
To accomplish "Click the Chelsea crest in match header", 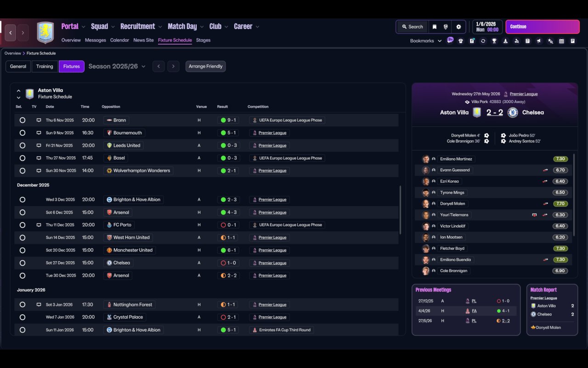I will pyautogui.click(x=512, y=112).
